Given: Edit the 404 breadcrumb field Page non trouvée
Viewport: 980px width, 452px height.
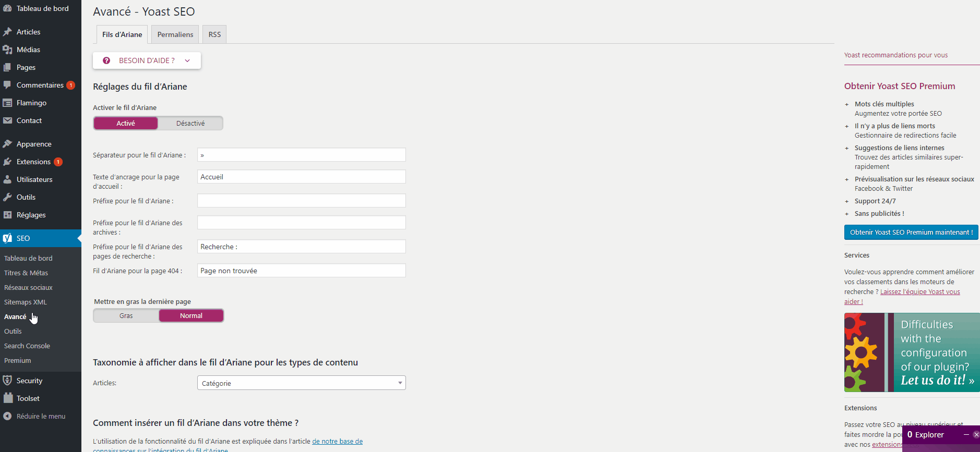Looking at the screenshot, I should [302, 271].
